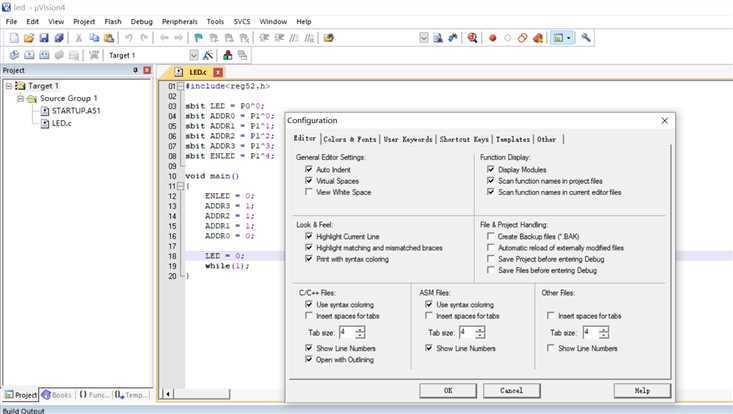
Task: Enable Create Backup files (*.BAK)
Action: (x=490, y=236)
